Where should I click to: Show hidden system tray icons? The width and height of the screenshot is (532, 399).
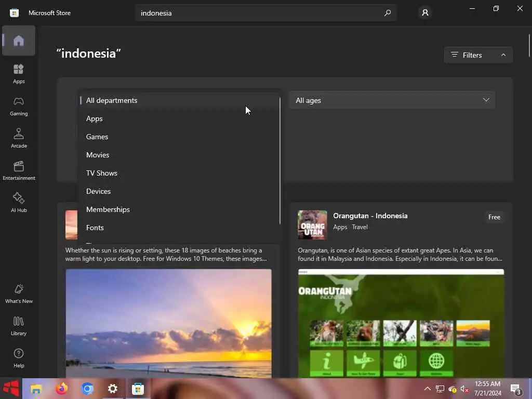click(x=428, y=389)
